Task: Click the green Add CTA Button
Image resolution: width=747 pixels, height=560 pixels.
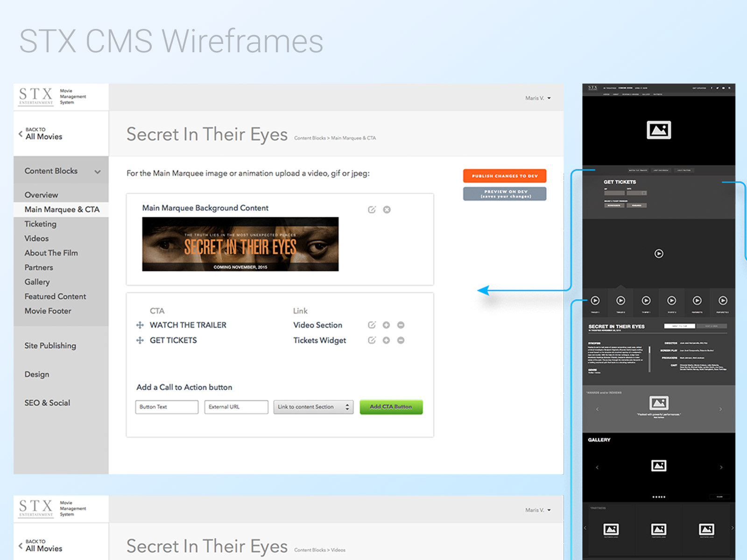Action: (x=391, y=407)
